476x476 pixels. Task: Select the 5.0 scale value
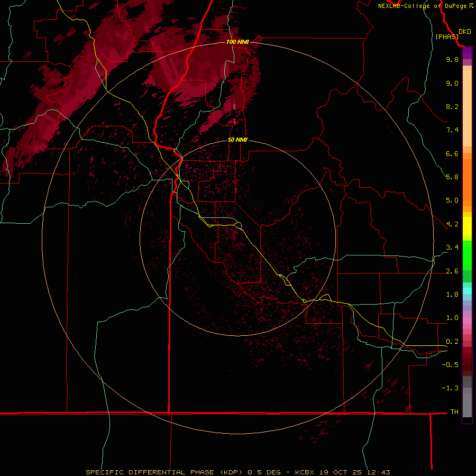[452, 200]
